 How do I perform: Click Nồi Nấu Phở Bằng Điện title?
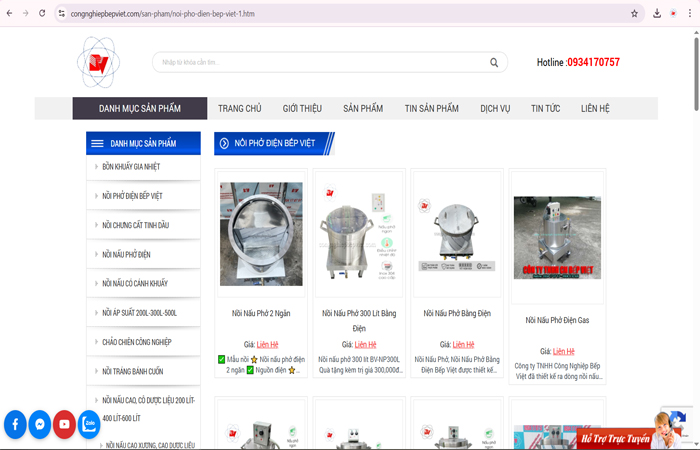[x=457, y=313]
